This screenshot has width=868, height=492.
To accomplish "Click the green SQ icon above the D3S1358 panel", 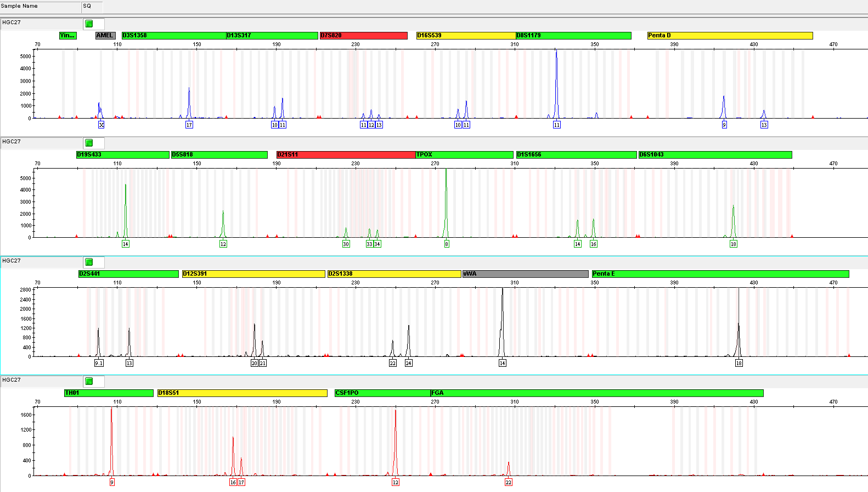I will [x=89, y=24].
